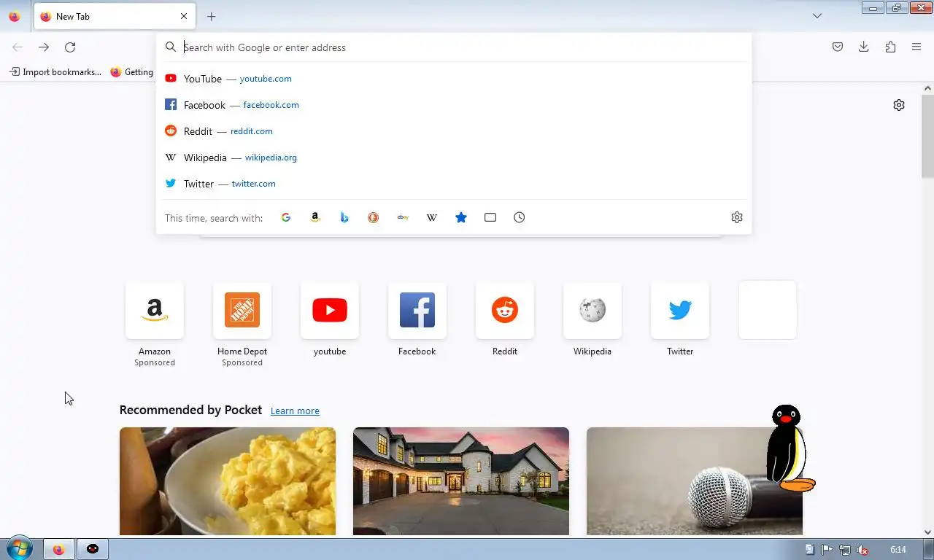Click the scrollbar down arrow
Viewport: 934px width, 560px height.
pyautogui.click(x=927, y=532)
